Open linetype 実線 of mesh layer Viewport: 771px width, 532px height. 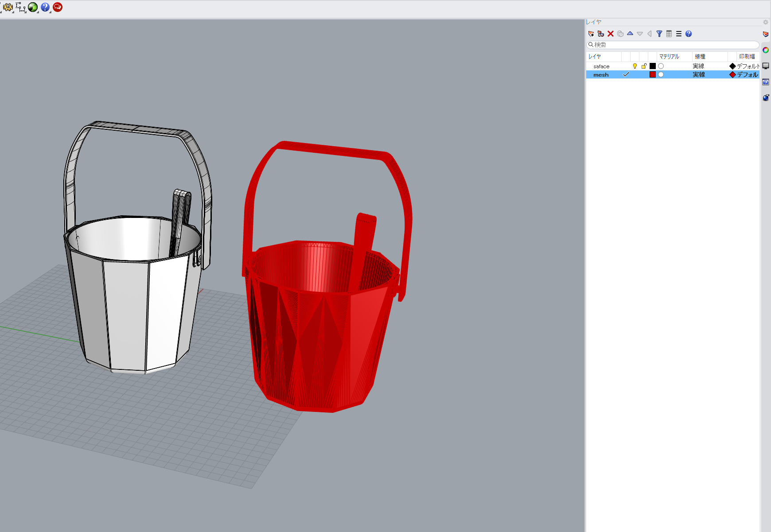point(699,74)
